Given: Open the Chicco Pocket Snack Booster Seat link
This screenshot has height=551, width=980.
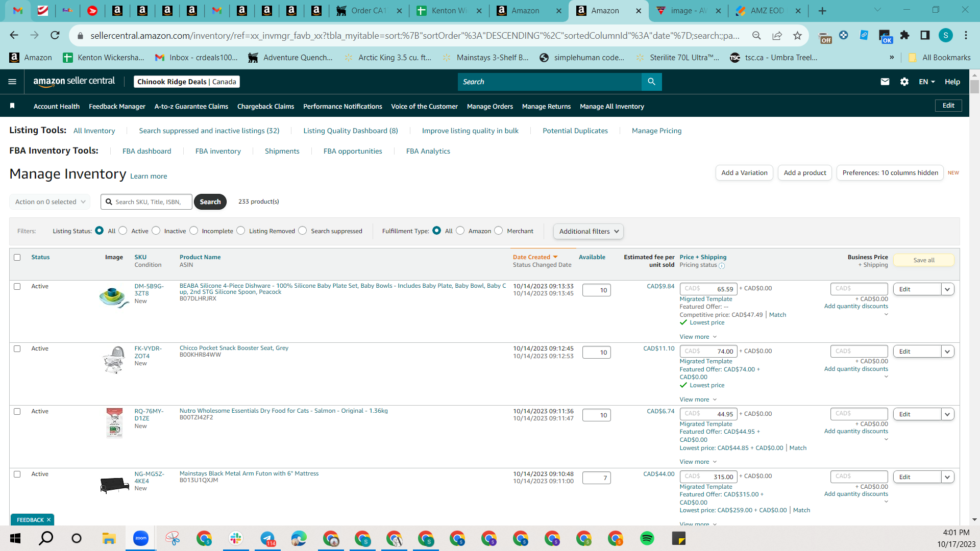Looking at the screenshot, I should point(234,348).
